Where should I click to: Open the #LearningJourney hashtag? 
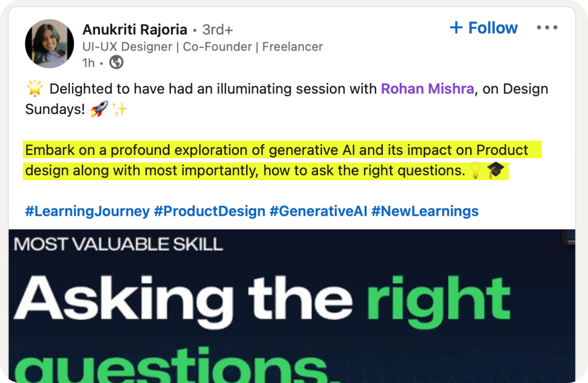pyautogui.click(x=87, y=211)
